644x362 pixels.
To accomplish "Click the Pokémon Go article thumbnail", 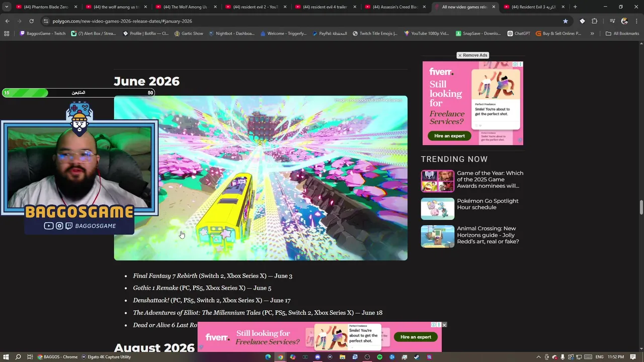I will (x=438, y=209).
